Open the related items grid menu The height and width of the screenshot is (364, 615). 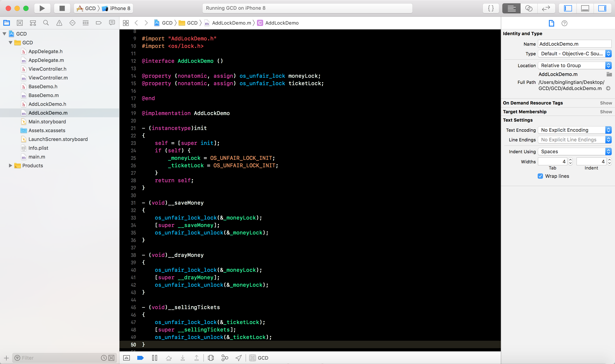click(x=126, y=23)
